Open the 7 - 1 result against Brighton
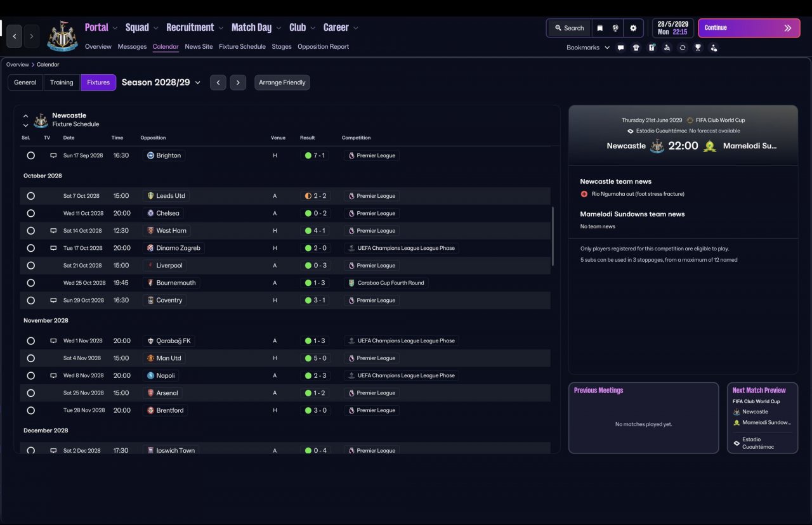The height and width of the screenshot is (525, 812). 315,155
